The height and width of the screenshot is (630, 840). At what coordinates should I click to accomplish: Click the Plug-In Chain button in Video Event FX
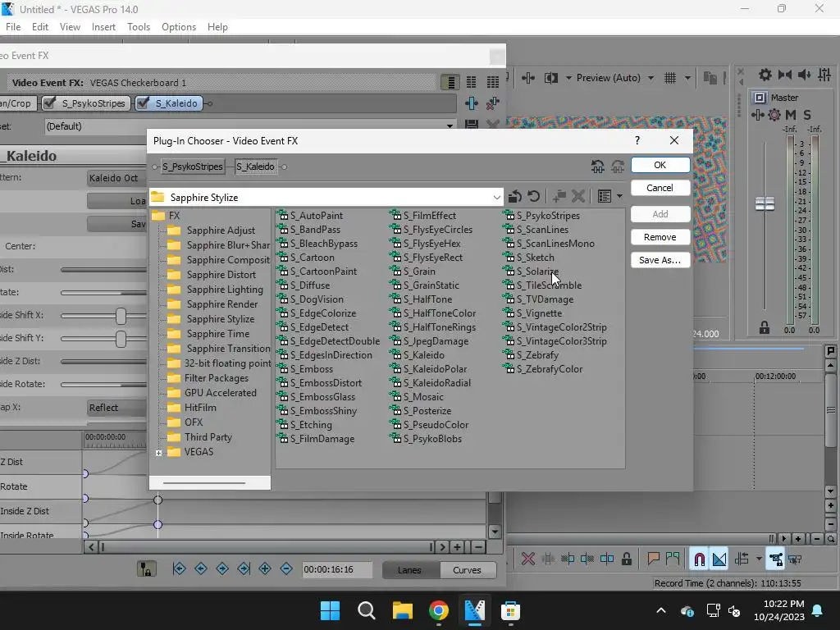click(472, 103)
